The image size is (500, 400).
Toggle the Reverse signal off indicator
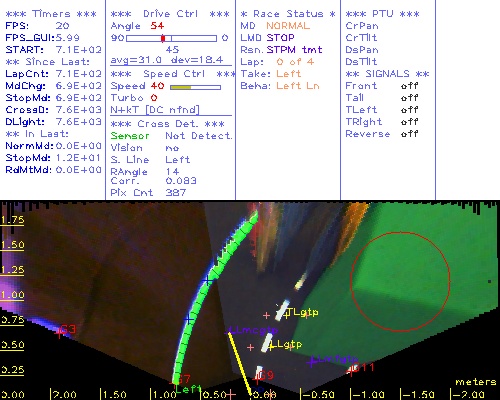pyautogui.click(x=409, y=134)
